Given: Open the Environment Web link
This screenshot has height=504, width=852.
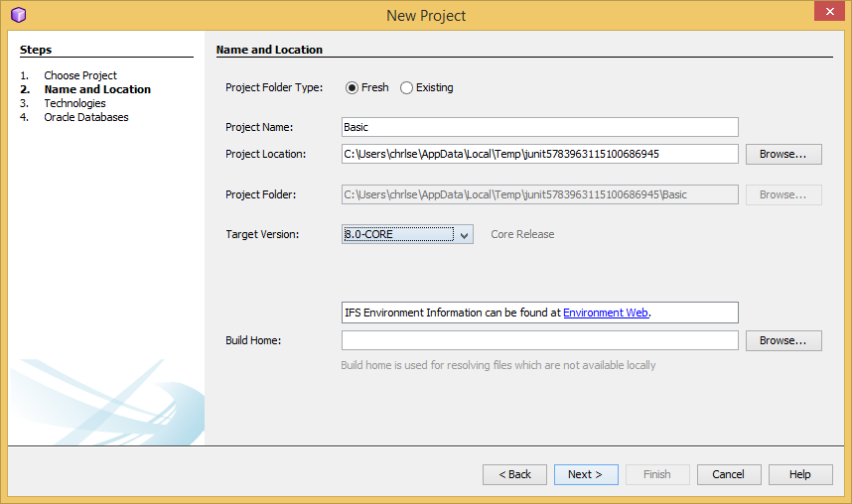Looking at the screenshot, I should coord(606,313).
